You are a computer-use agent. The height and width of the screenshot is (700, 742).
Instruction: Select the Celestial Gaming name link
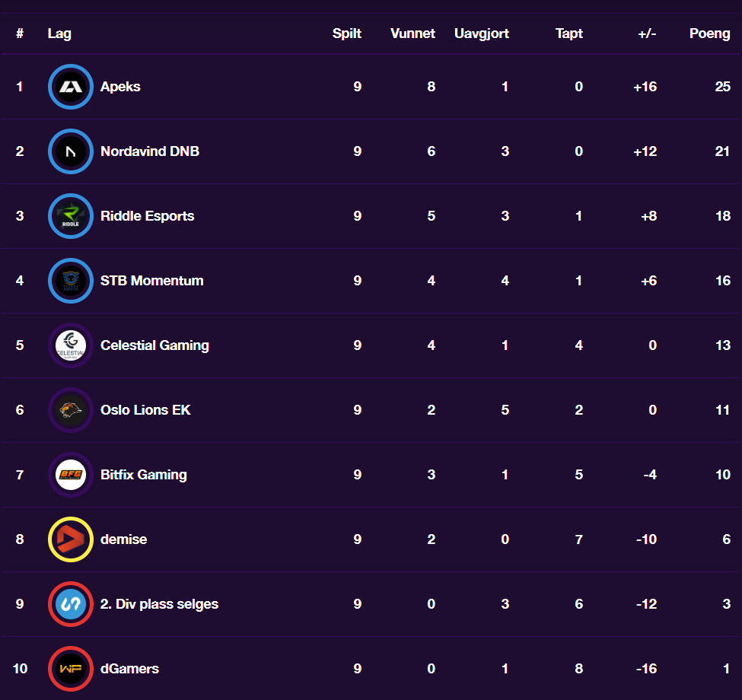pyautogui.click(x=154, y=345)
